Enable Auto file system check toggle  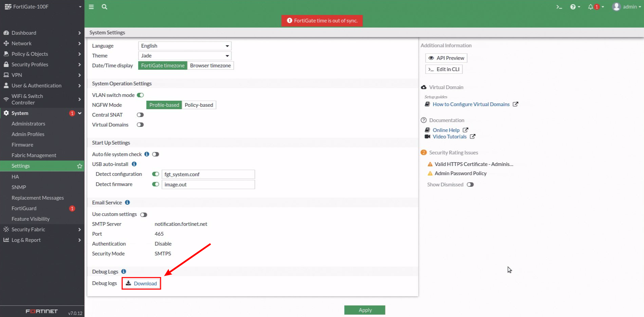155,154
